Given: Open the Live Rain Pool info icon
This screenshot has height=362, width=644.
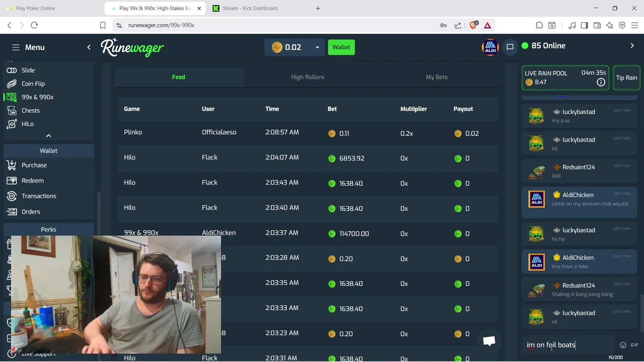Looking at the screenshot, I should click(x=601, y=82).
